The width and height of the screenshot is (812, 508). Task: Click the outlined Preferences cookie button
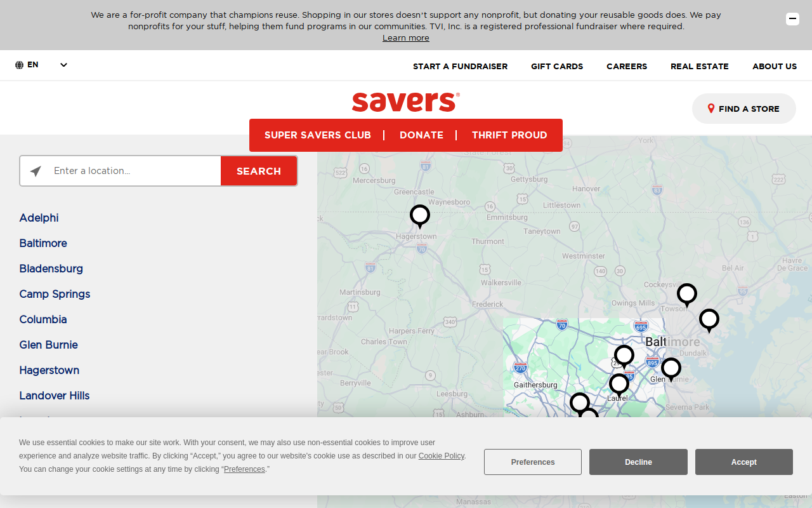533,462
